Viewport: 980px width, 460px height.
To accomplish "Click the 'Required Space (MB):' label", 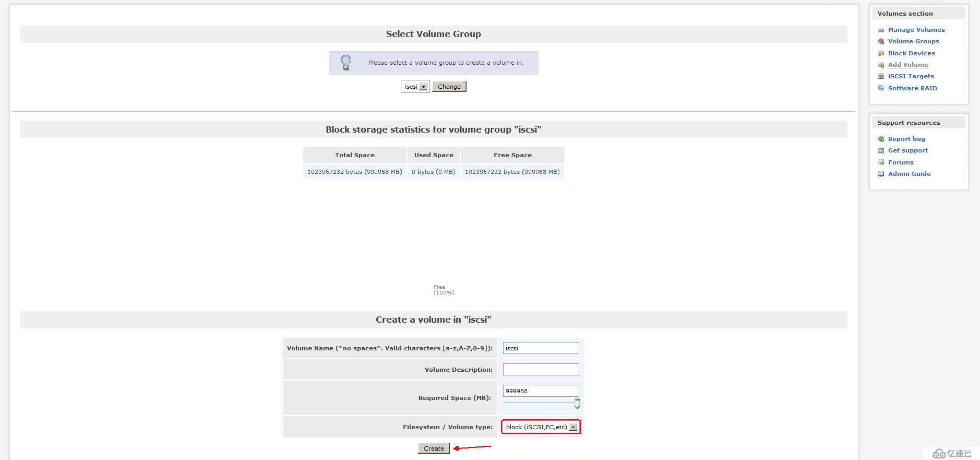I will [x=455, y=398].
